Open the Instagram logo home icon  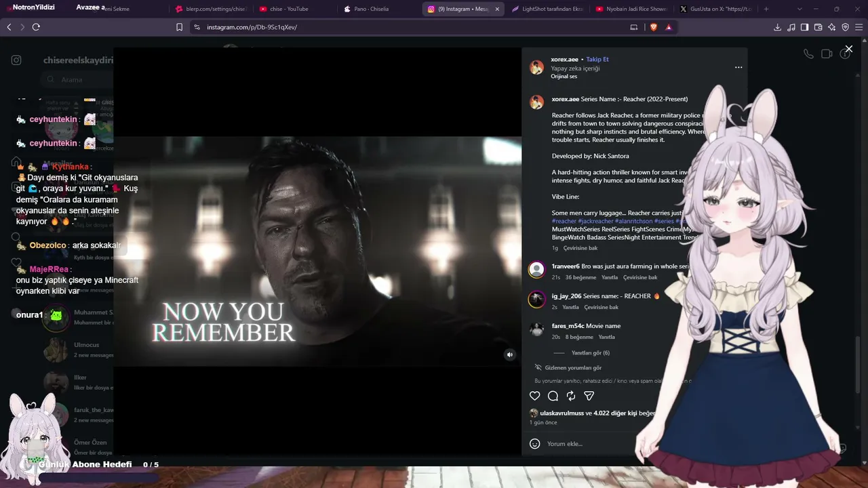tap(16, 60)
